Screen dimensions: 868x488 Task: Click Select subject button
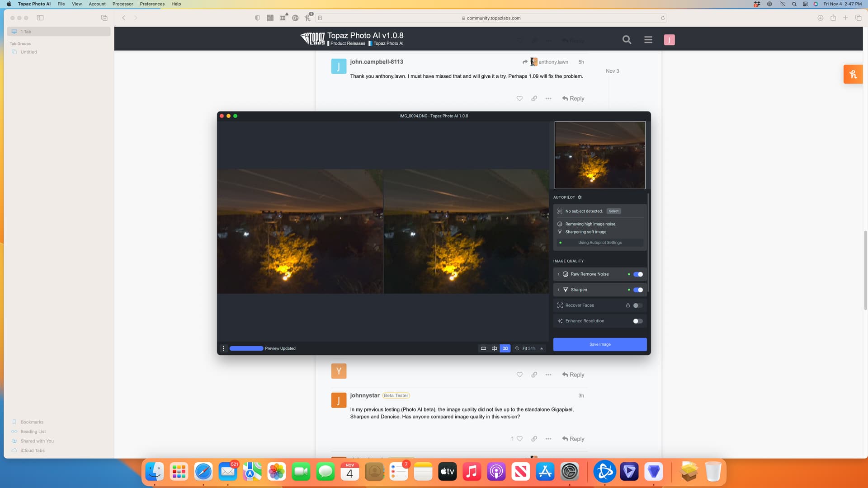613,211
